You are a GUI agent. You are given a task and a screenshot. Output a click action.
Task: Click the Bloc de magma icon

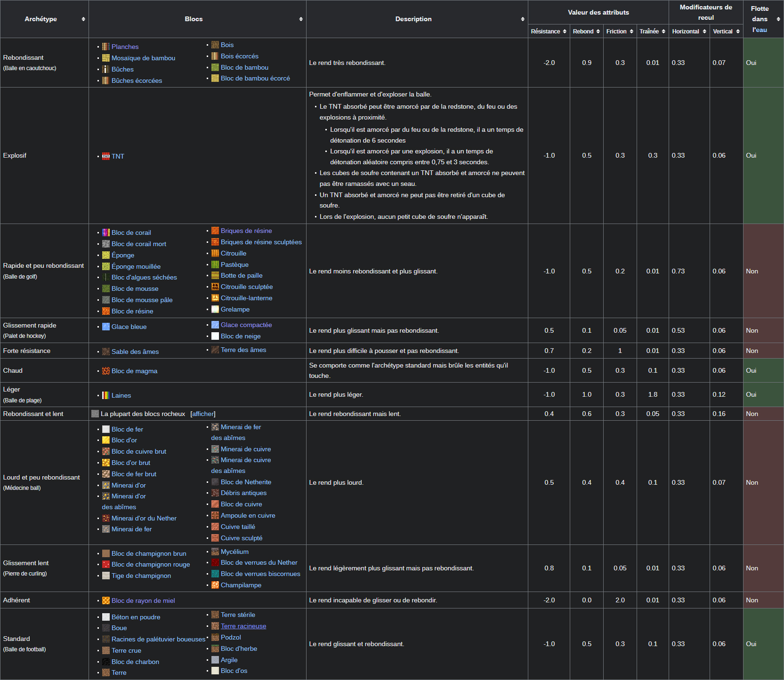coord(106,371)
